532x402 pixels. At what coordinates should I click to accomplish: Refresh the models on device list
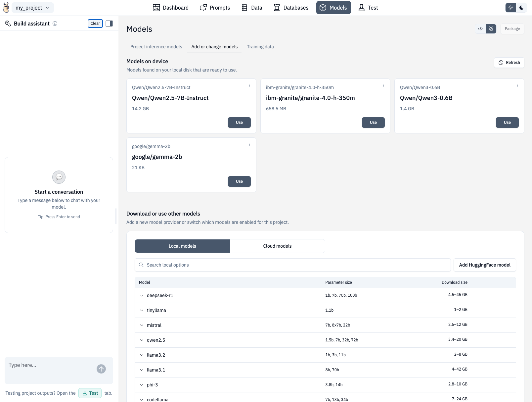coord(509,63)
